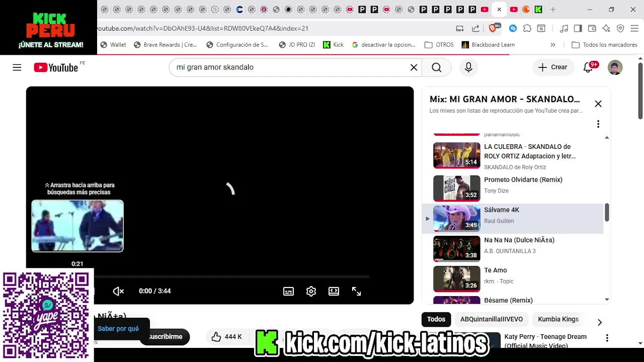This screenshot has width=644, height=362.
Task: Open the extensions puzzle menu
Action: [527, 28]
